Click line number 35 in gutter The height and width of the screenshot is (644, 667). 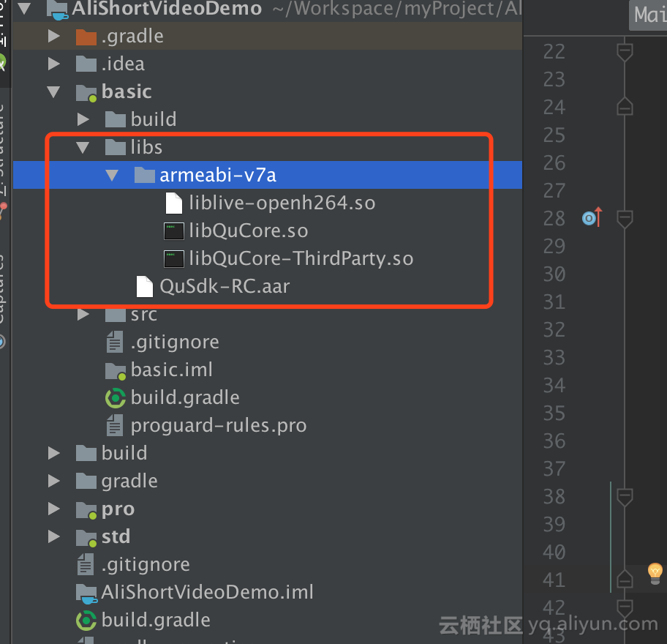(554, 413)
